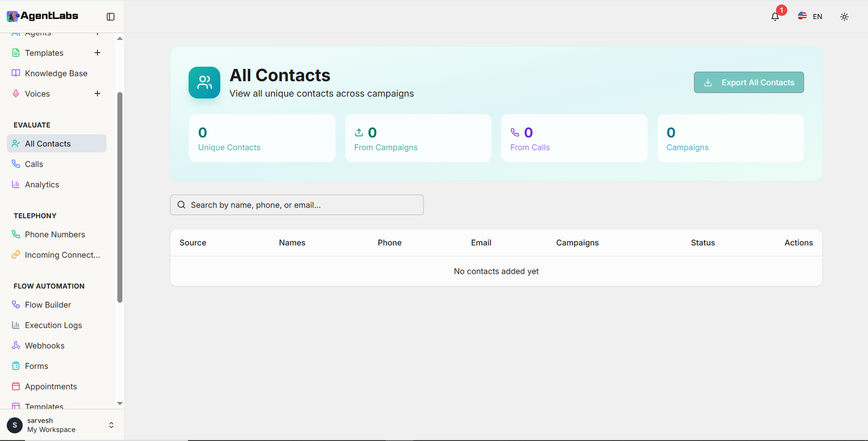
Task: Open the Appointments section
Action: (50, 386)
